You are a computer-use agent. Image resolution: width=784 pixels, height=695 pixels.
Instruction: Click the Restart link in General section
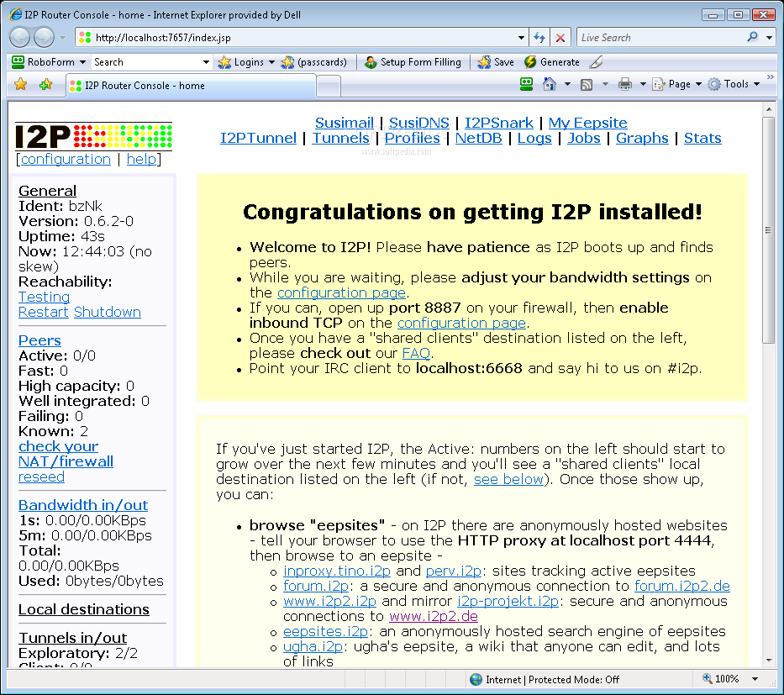pyautogui.click(x=43, y=312)
